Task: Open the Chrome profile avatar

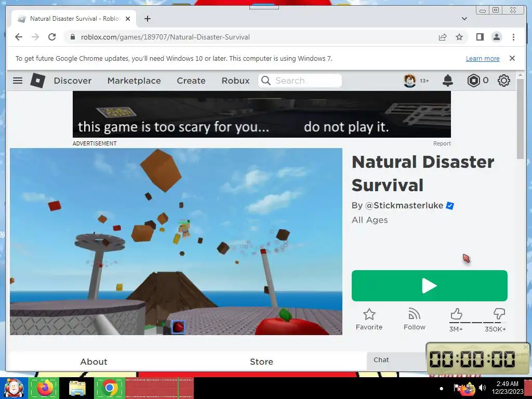Action: [x=496, y=37]
